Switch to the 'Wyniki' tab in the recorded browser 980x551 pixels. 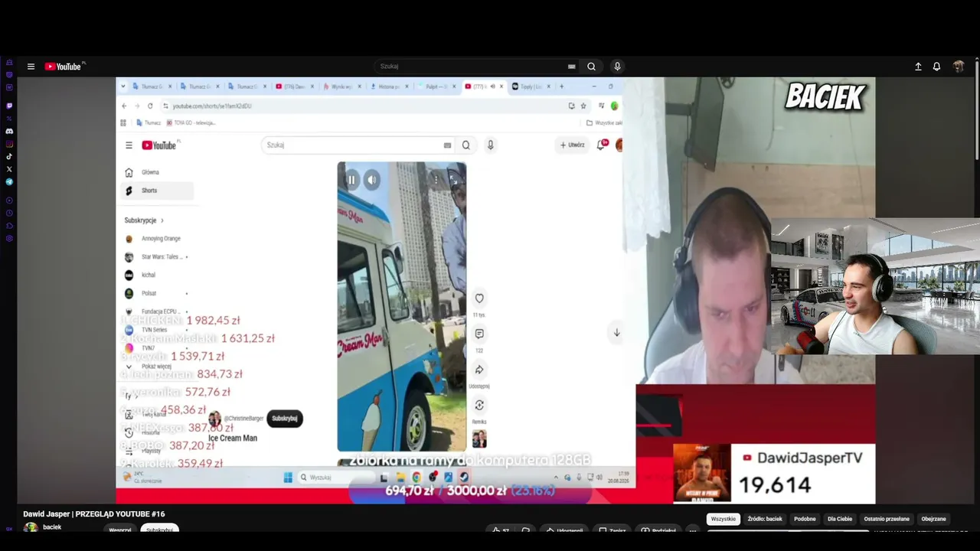click(341, 86)
